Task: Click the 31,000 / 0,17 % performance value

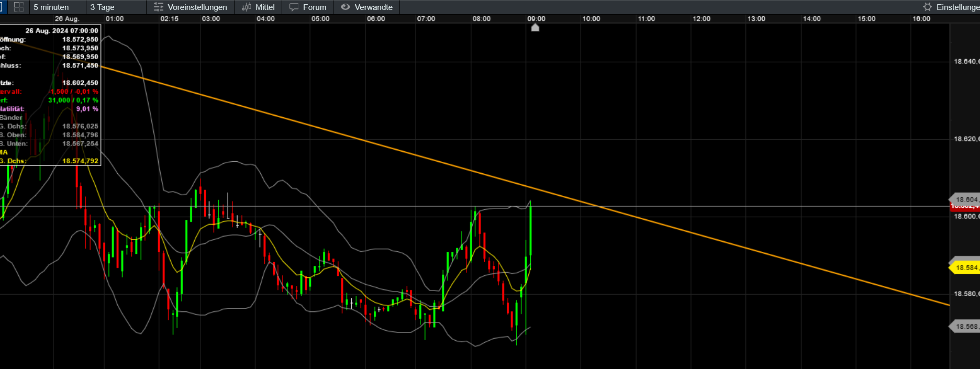Action: pos(73,100)
